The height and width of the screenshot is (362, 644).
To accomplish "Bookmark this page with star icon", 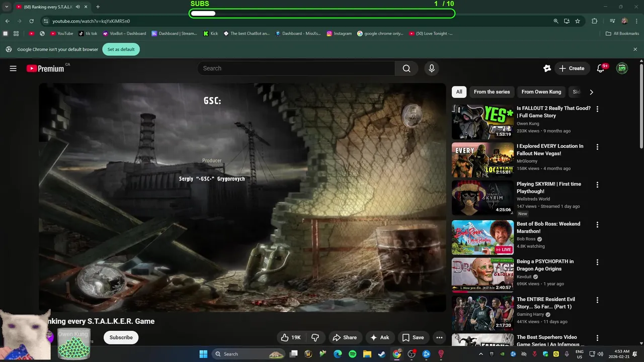I will 578,21.
